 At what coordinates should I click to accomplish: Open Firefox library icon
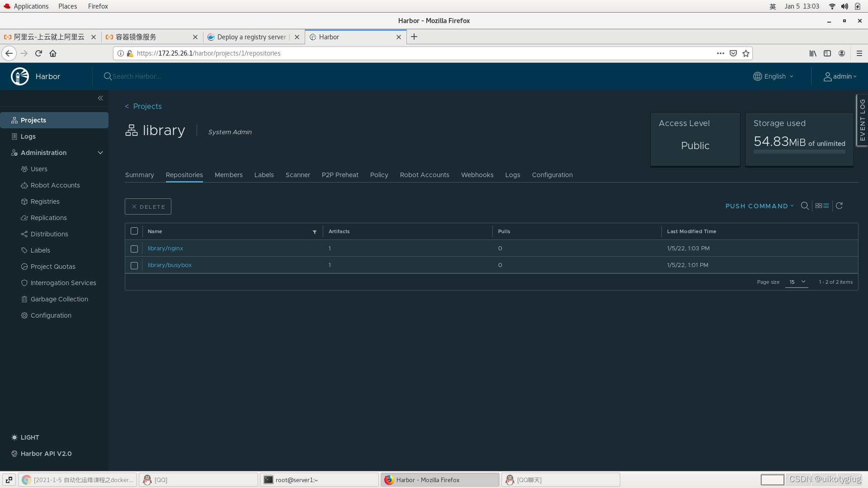point(813,53)
